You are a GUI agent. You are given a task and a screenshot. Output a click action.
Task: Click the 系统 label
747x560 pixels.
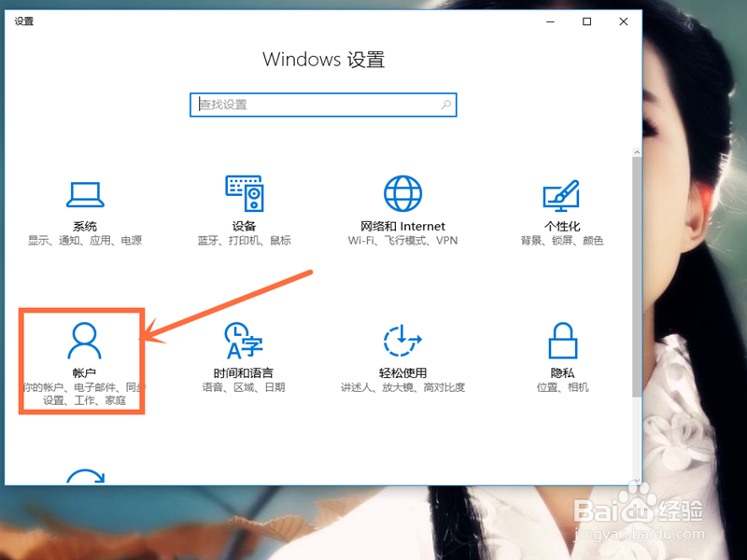point(85,226)
